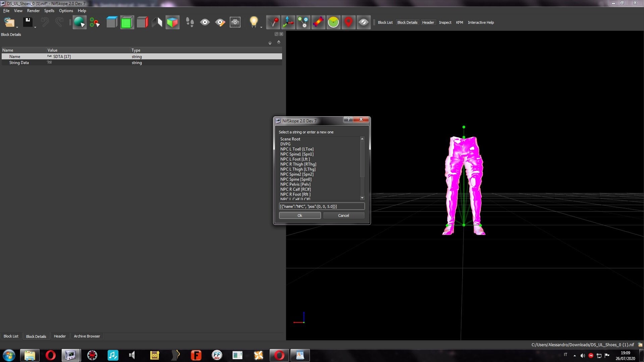Select the String Data row
The width and height of the screenshot is (644, 362).
tap(142, 63)
